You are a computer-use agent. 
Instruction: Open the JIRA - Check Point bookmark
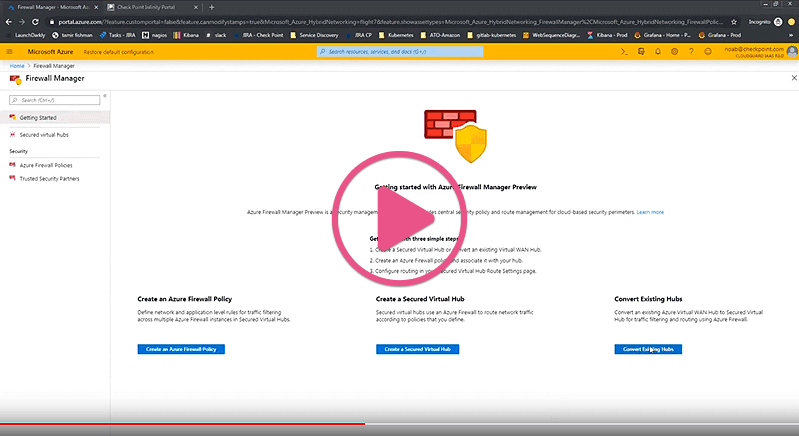pos(258,35)
